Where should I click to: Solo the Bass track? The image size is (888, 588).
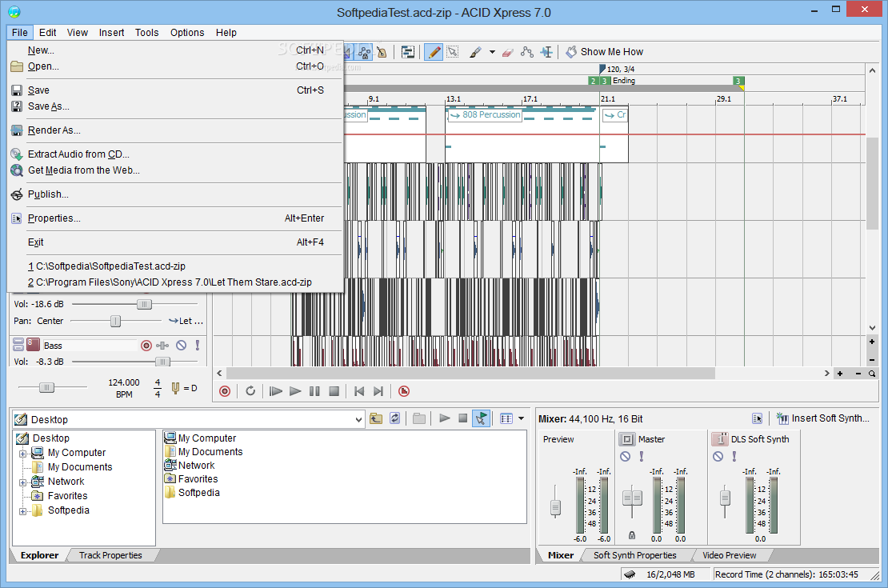tap(197, 346)
